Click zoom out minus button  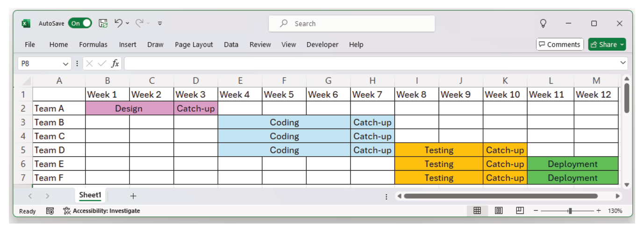[536, 211]
